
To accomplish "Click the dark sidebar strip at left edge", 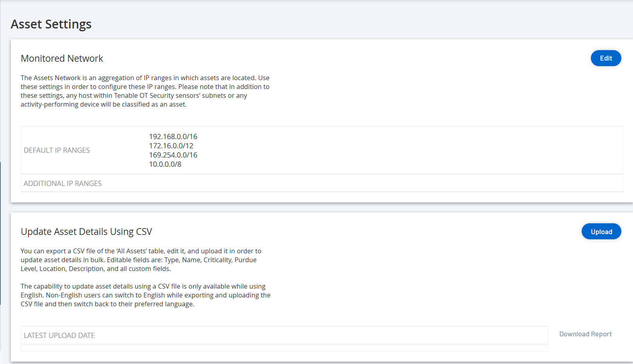I will click(x=0, y=233).
